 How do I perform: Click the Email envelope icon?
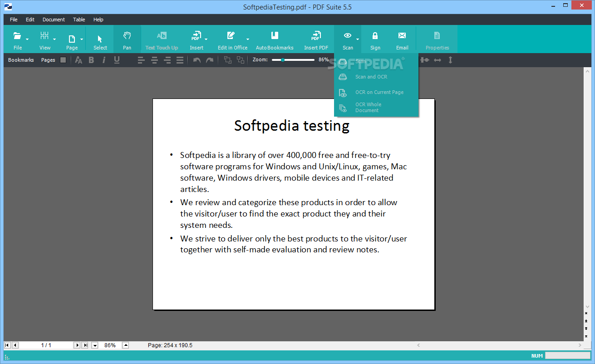pos(402,35)
